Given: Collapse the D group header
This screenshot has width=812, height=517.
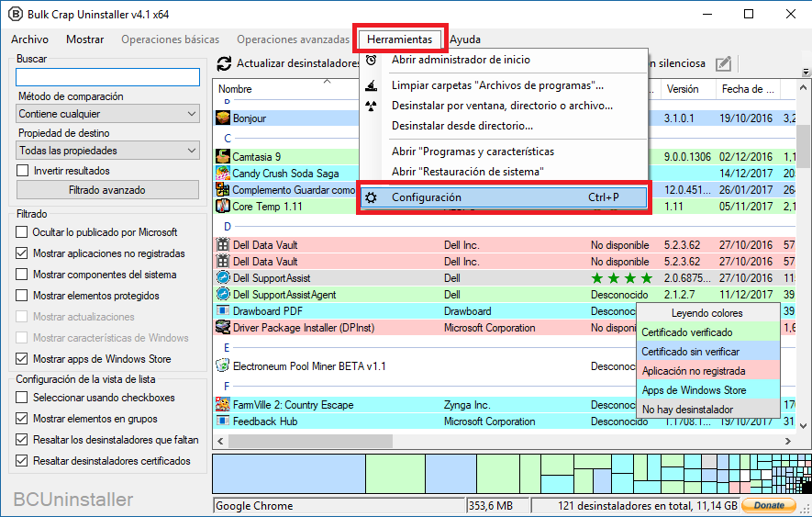Looking at the screenshot, I should (228, 227).
